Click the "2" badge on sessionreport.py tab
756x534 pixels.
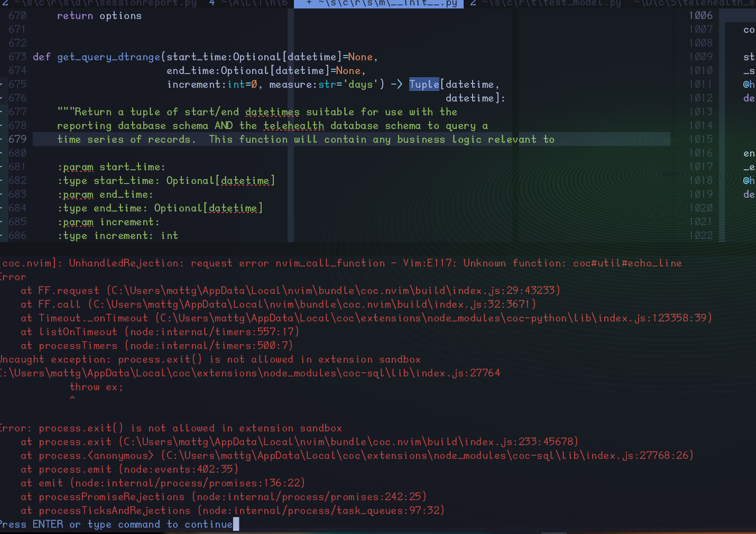click(x=4, y=4)
